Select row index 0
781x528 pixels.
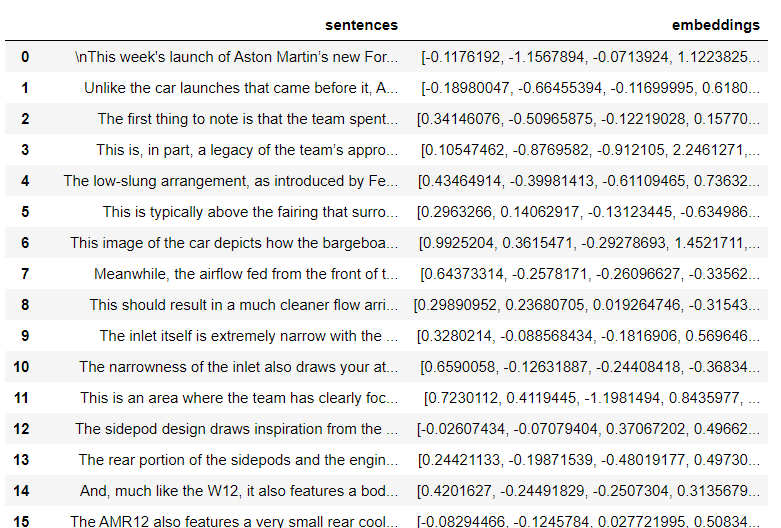(x=25, y=57)
